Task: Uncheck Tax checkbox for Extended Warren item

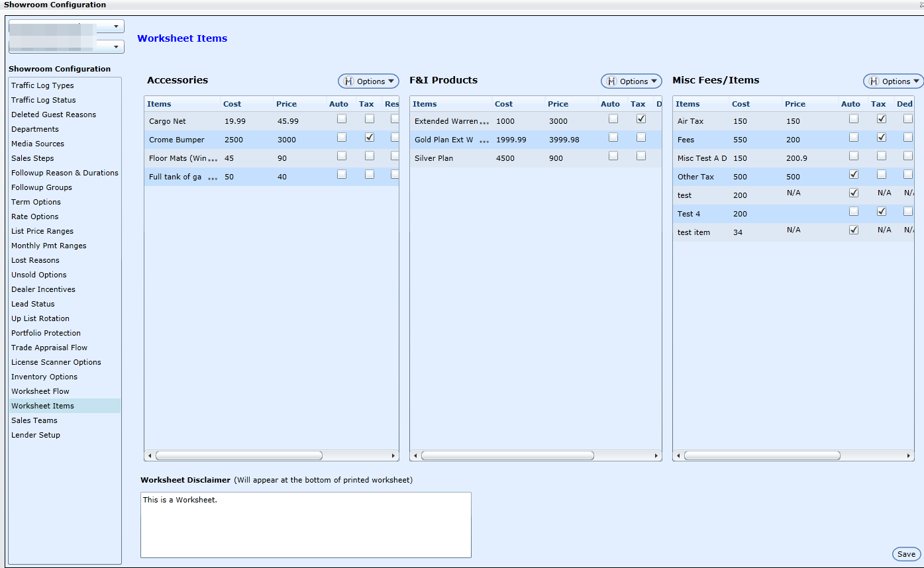Action: pyautogui.click(x=641, y=118)
